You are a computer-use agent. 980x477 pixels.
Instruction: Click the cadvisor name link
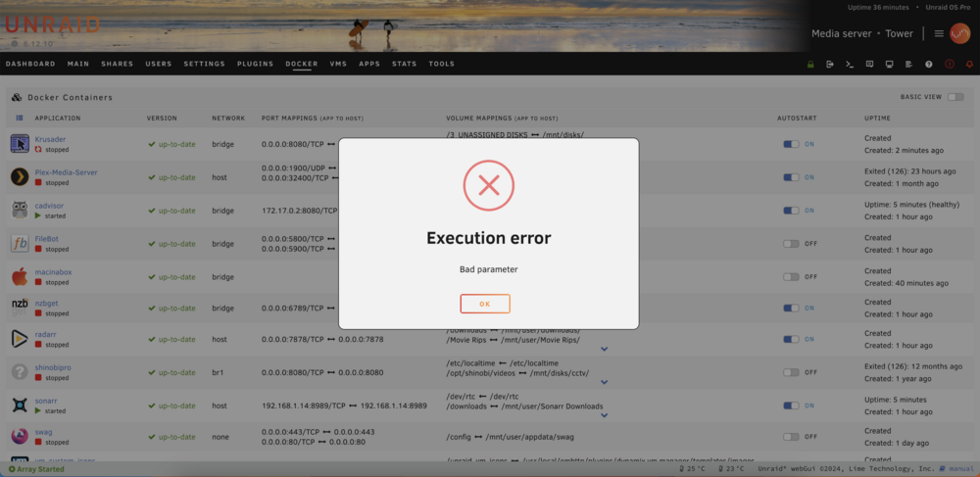click(49, 206)
